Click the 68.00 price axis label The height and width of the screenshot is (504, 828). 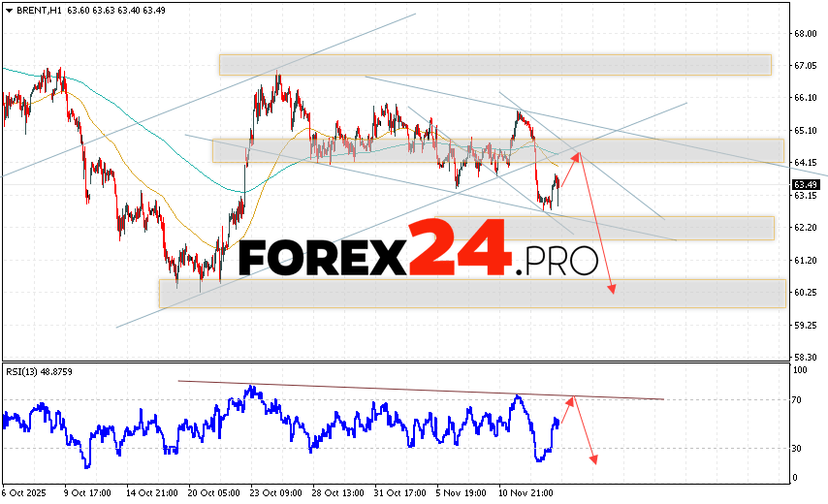804,33
